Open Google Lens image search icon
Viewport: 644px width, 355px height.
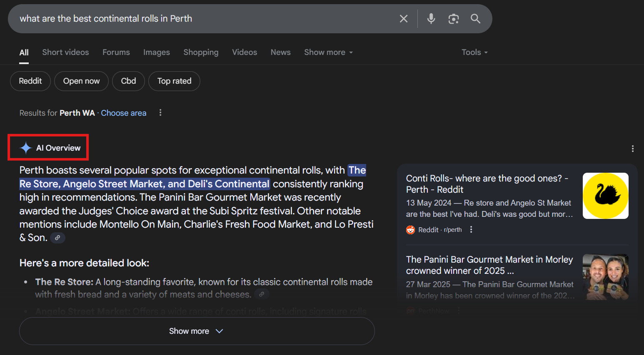click(453, 19)
